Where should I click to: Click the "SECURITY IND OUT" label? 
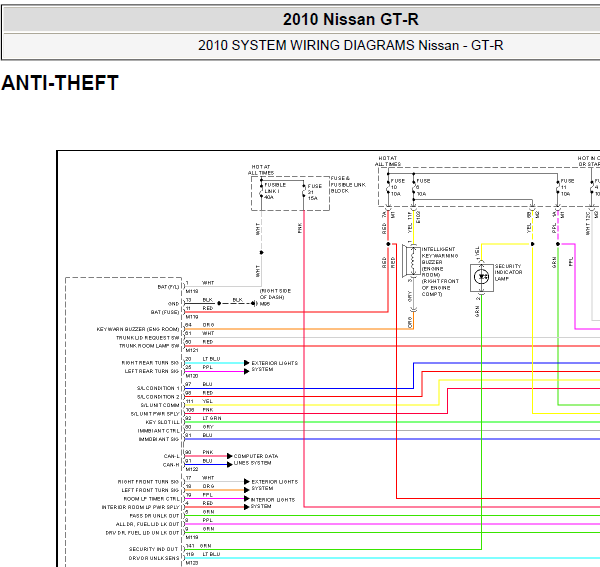tap(153, 549)
